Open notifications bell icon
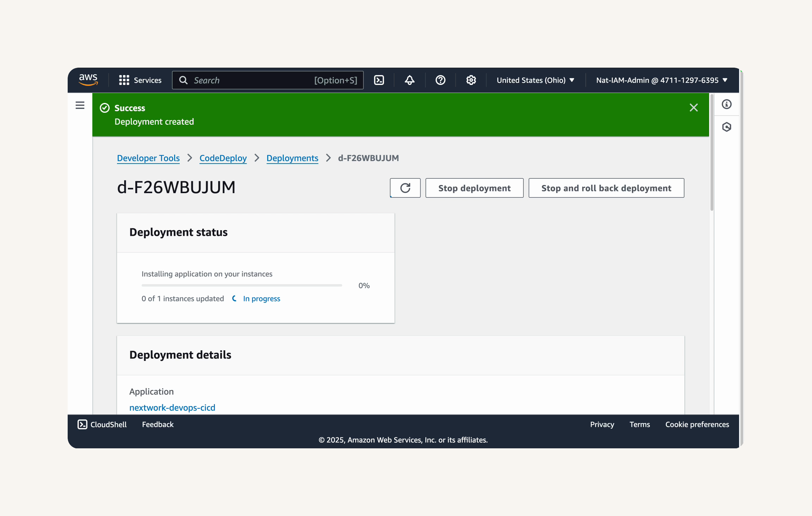The height and width of the screenshot is (516, 812). pos(410,80)
